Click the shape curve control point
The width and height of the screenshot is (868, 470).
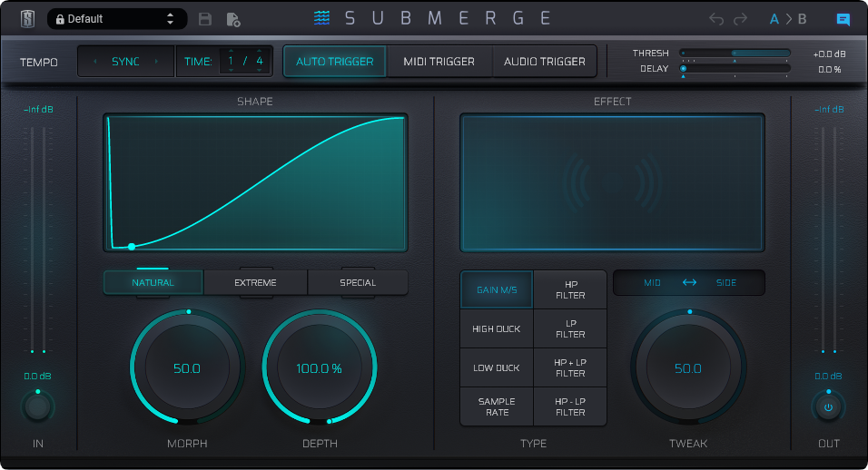[131, 247]
